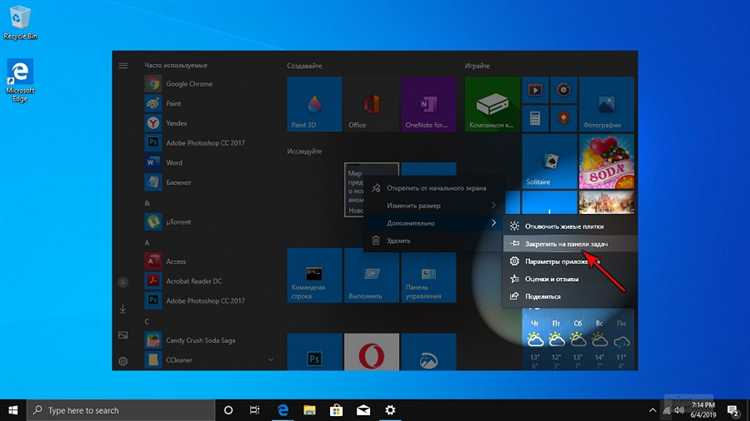Open the Solitaire tile
This screenshot has width=750, height=421.
click(549, 161)
